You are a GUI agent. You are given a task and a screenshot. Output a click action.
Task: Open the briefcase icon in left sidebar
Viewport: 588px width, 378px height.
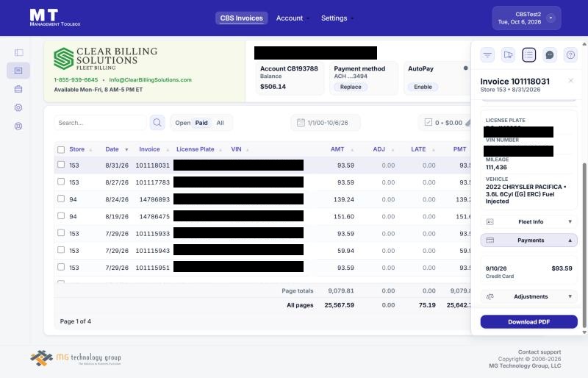pos(18,89)
